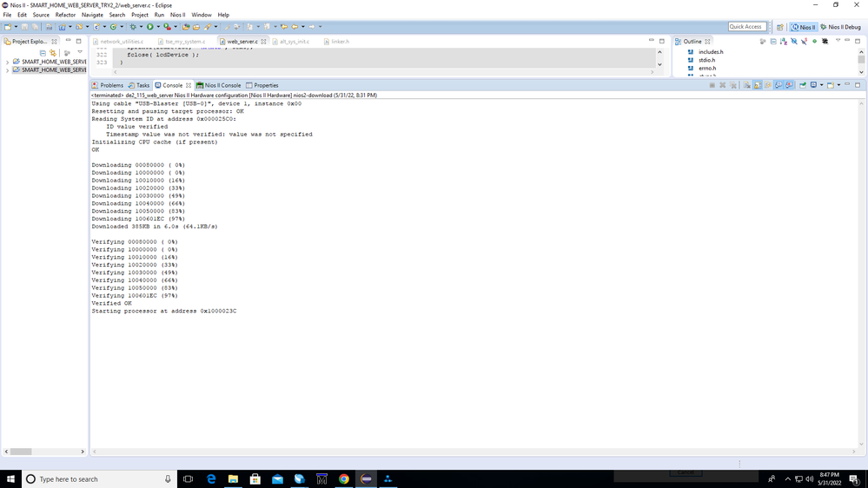Open Microsoft Edge from the taskbar
This screenshot has width=868, height=488.
tap(211, 479)
